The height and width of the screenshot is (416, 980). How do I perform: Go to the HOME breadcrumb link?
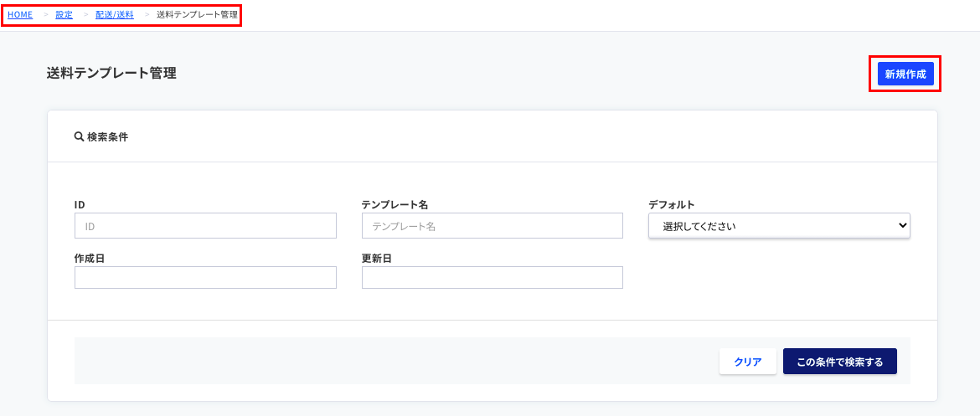click(x=20, y=14)
